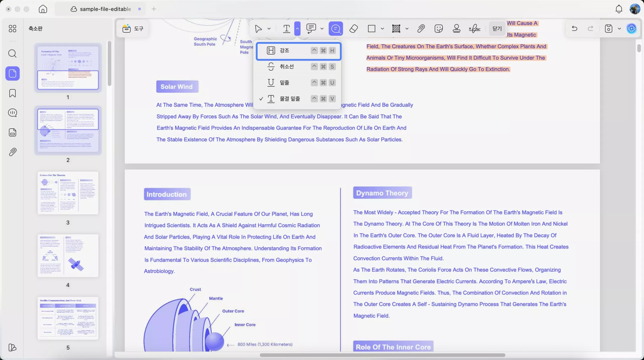Open the comments list sidebar icon
Image resolution: width=644 pixels, height=360 pixels.
pyautogui.click(x=12, y=113)
